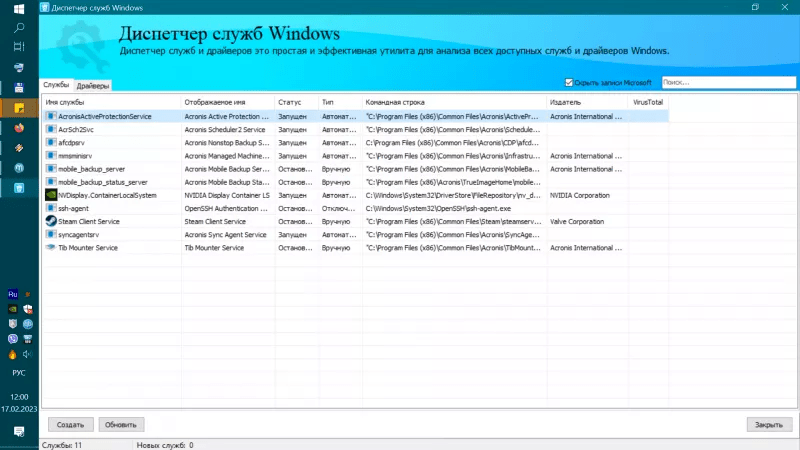Switch to the blue trash-can taskbar app

point(19,188)
